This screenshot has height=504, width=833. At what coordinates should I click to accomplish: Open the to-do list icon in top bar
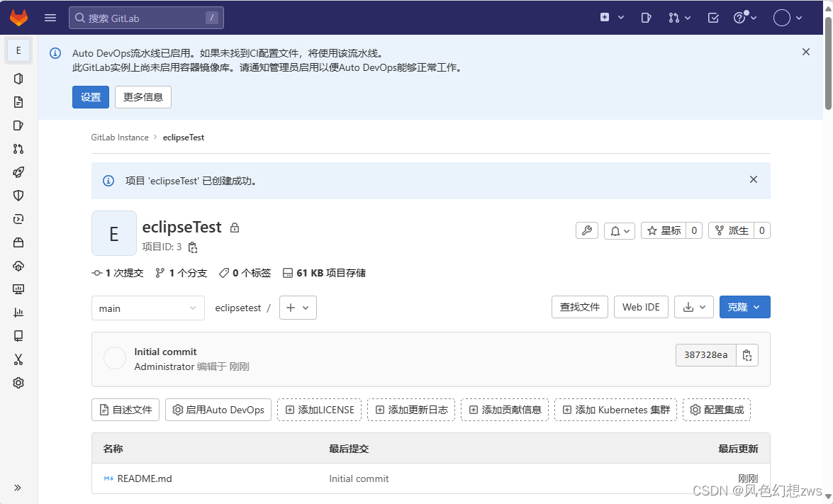pyautogui.click(x=712, y=17)
